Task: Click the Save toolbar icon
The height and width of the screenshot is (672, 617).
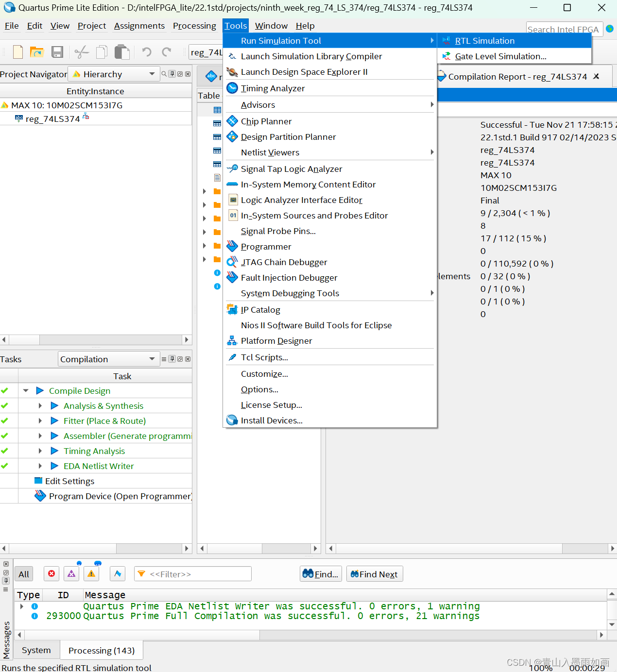Action: click(57, 52)
